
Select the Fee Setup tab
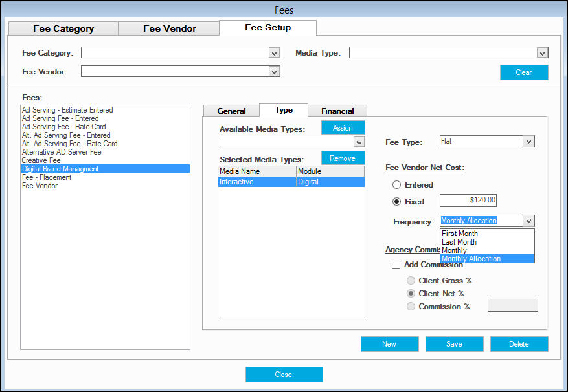(x=267, y=28)
